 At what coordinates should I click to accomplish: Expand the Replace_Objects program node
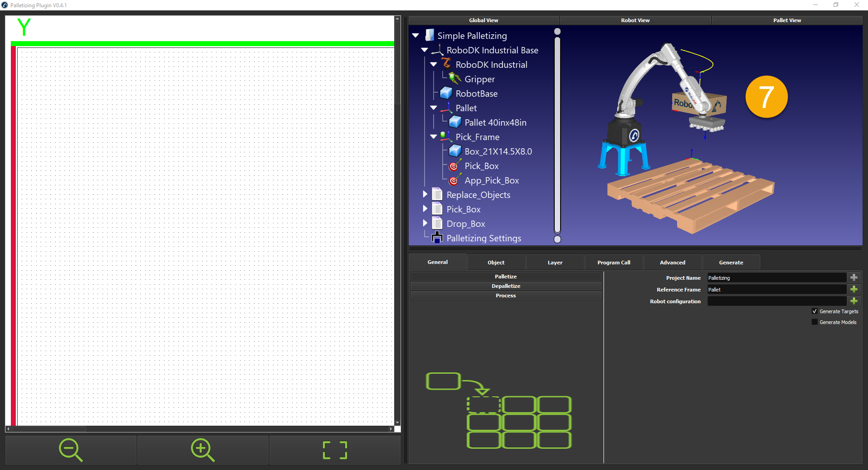coord(425,194)
